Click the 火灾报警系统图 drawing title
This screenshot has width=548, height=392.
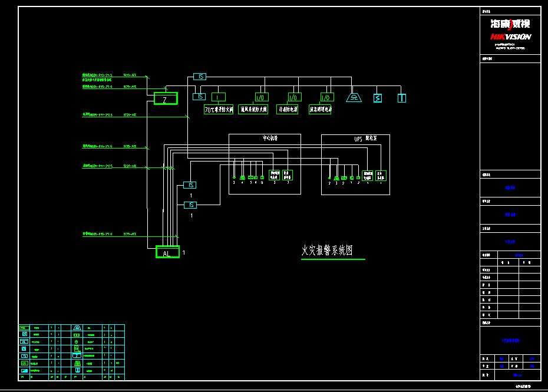pos(327,251)
